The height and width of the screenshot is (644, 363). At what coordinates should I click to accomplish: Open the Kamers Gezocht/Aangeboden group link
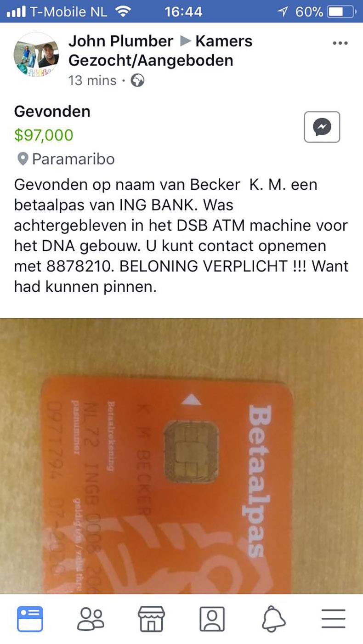(160, 51)
